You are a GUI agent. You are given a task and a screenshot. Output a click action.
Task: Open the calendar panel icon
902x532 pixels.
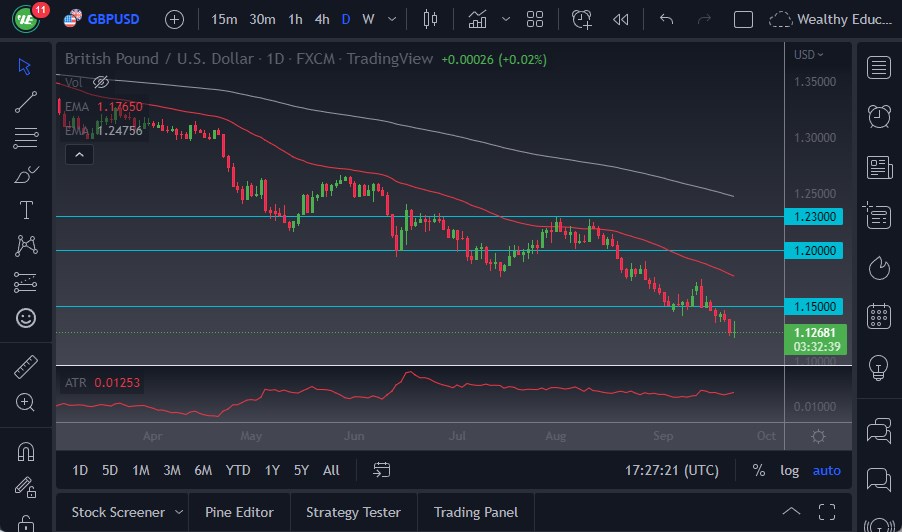[879, 316]
